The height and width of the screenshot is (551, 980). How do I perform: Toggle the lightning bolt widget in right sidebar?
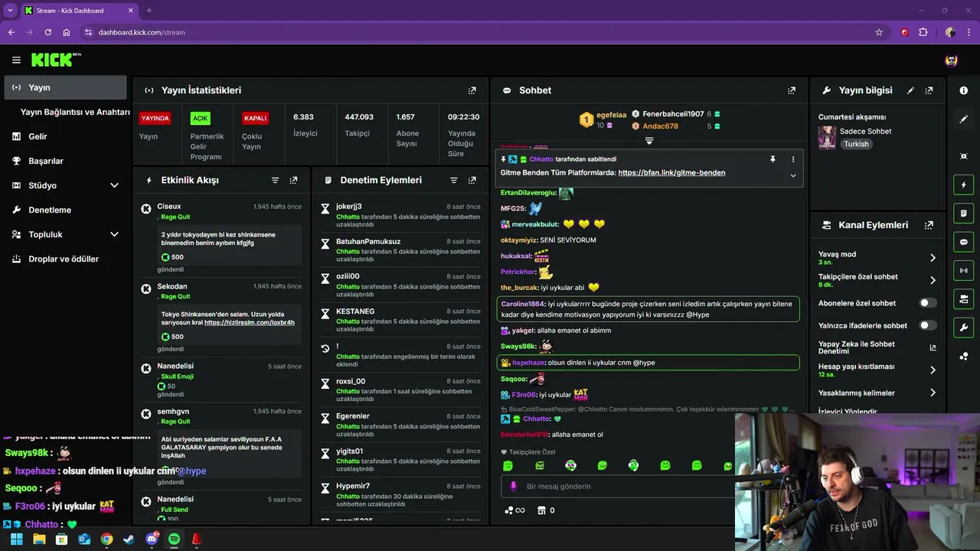click(x=963, y=184)
